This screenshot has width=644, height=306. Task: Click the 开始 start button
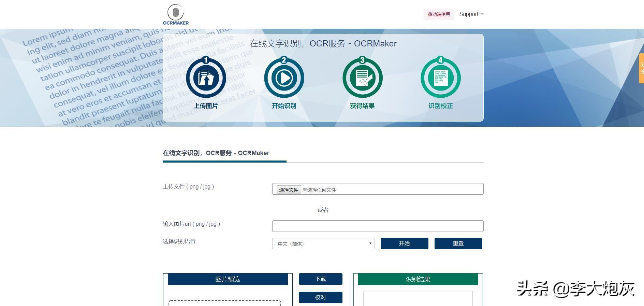tap(405, 244)
